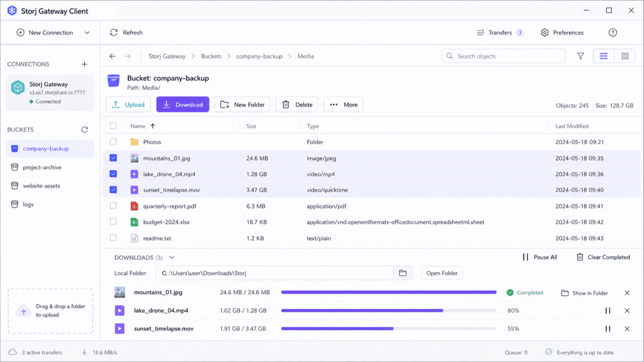Image resolution: width=644 pixels, height=362 pixels.
Task: Sort by the Last Modified column
Action: 572,126
